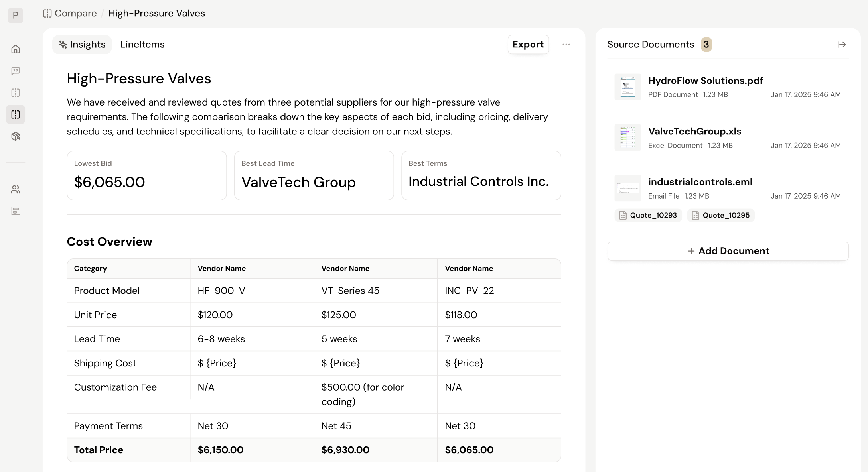Open the HydroFlow Solutions.pdf thumbnail
The image size is (868, 472).
(x=627, y=87)
